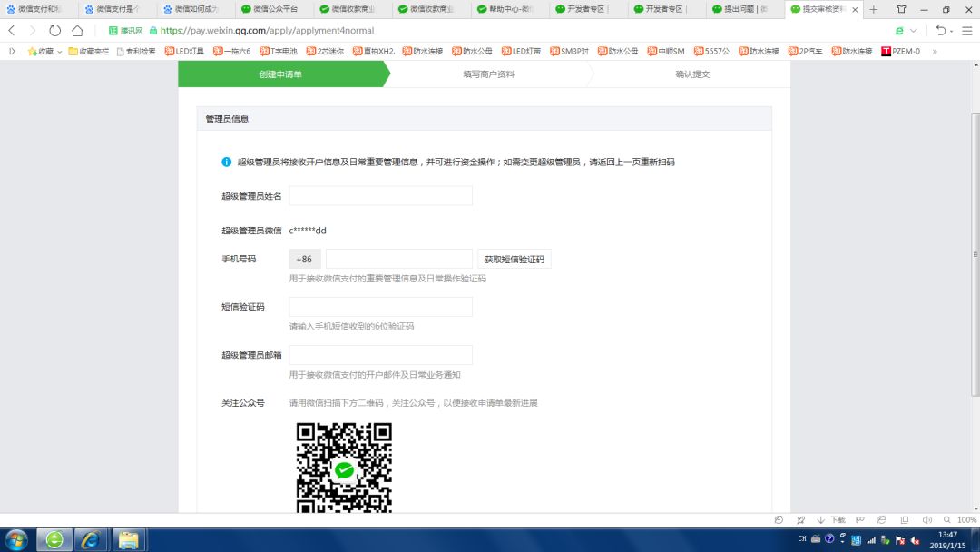Open the 下载 downloads manager
980x552 pixels.
click(831, 520)
